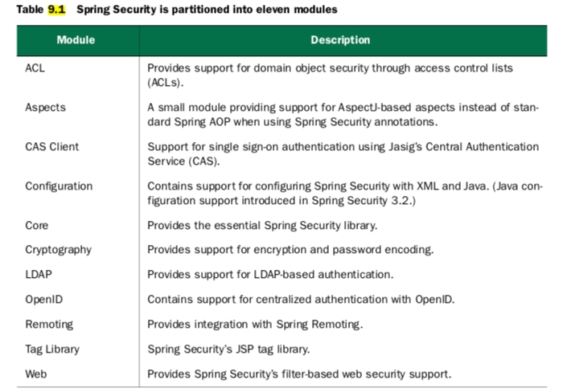The image size is (571, 392).
Task: Click the OpenID module name
Action: (x=44, y=300)
